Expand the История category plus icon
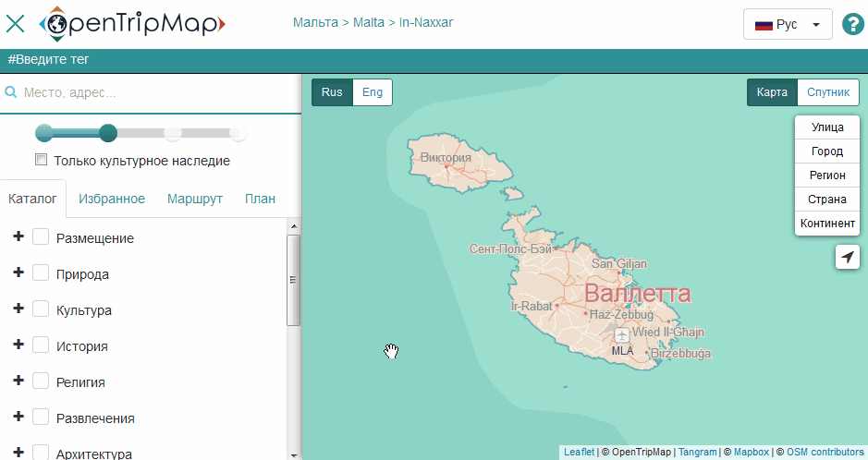 [x=18, y=345]
